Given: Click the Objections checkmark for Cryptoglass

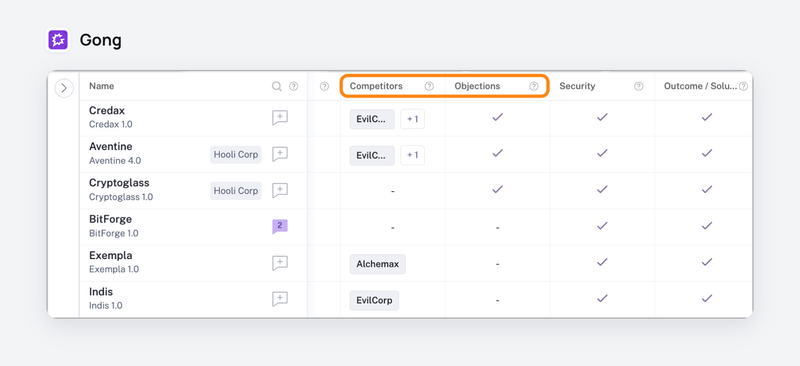Looking at the screenshot, I should point(497,189).
